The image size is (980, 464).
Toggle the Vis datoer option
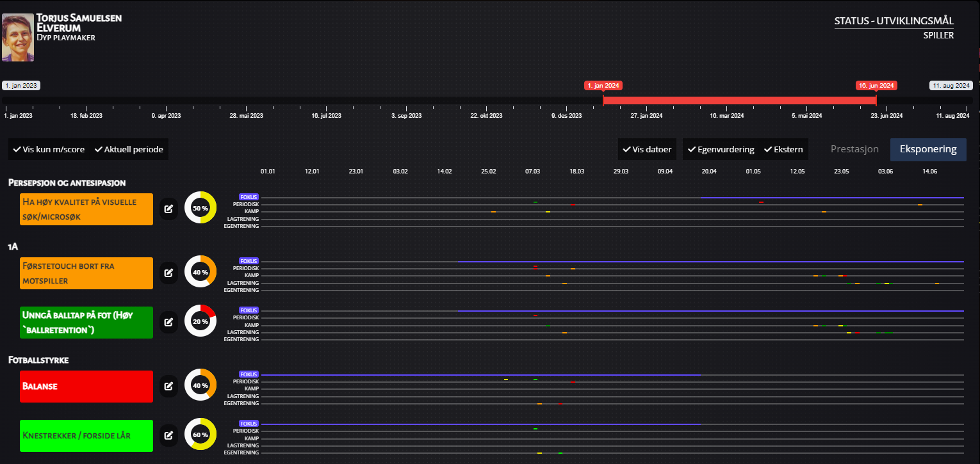click(x=647, y=149)
